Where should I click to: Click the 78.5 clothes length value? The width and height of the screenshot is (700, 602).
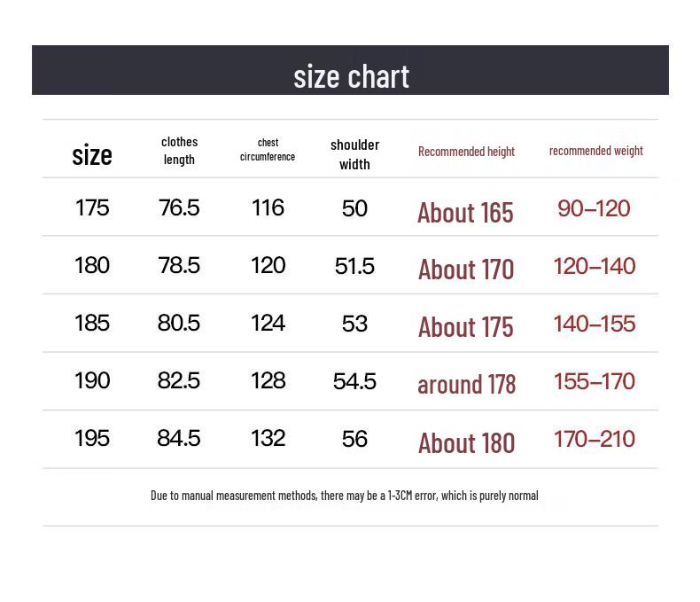[x=179, y=265]
